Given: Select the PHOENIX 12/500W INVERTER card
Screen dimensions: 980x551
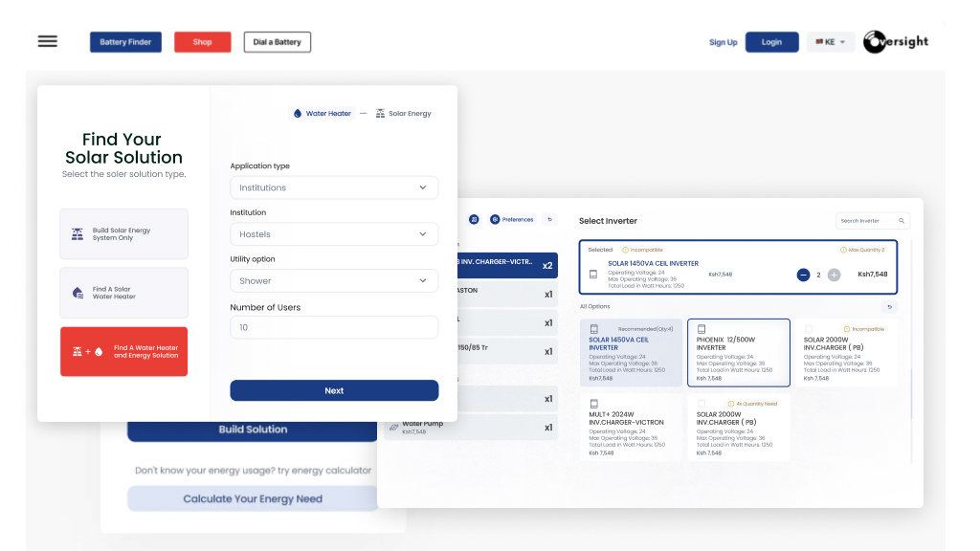Looking at the screenshot, I should pyautogui.click(x=739, y=353).
